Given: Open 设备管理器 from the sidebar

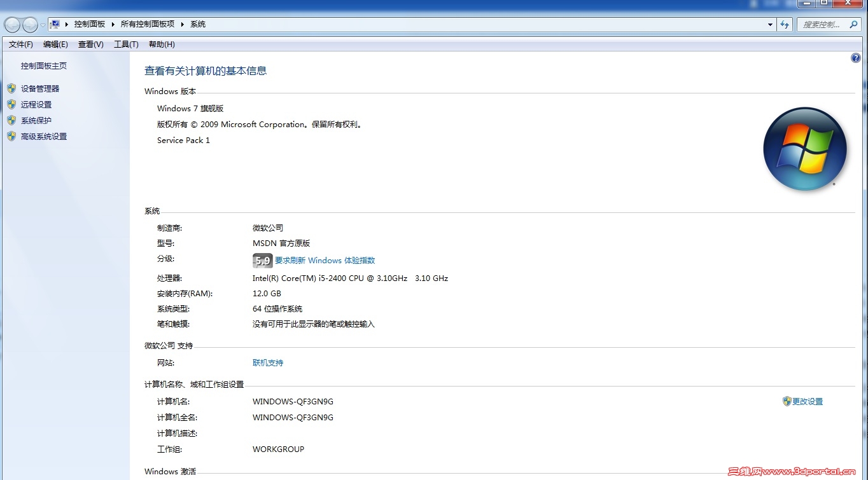Looking at the screenshot, I should pyautogui.click(x=40, y=89).
